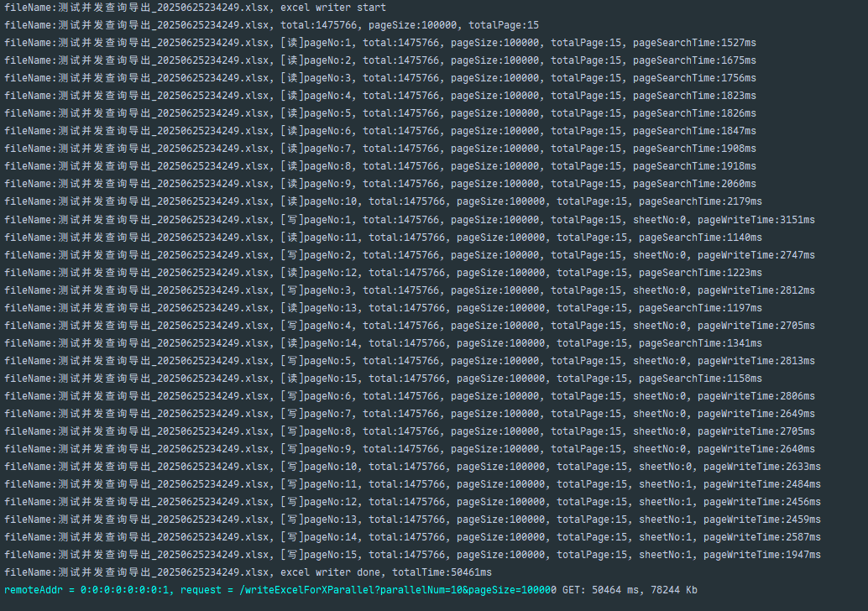The width and height of the screenshot is (868, 611).
Task: Click the pageSearchTime:2179ms log line
Action: click(x=383, y=201)
